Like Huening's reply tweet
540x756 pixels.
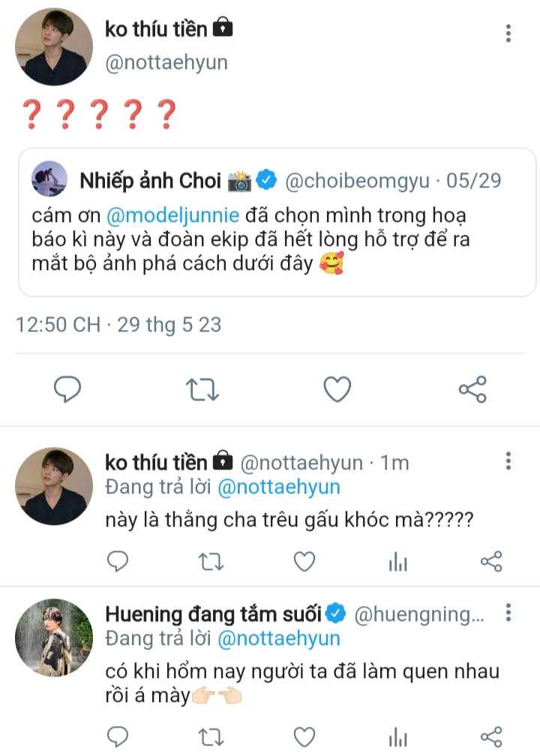pos(304,737)
